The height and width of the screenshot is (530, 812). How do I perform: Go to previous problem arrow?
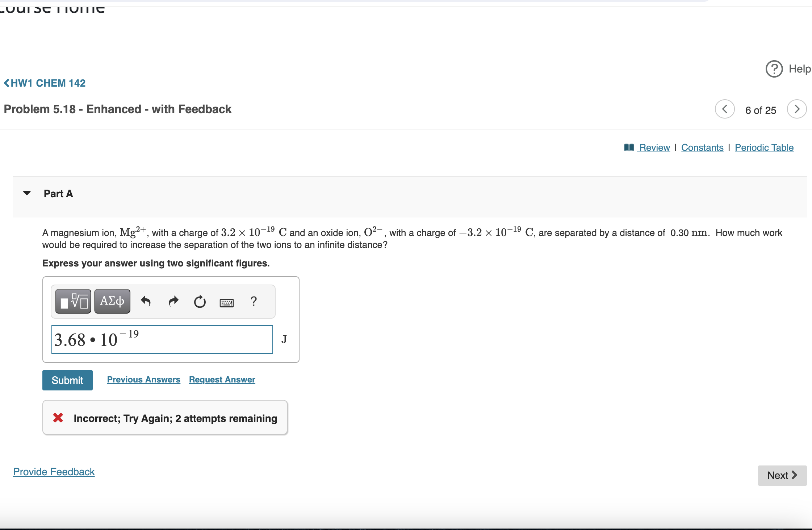(725, 109)
